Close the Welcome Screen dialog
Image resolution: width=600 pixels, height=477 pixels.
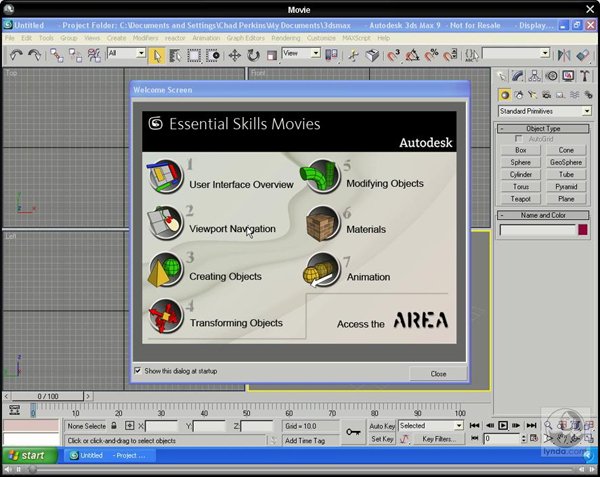pyautogui.click(x=438, y=373)
